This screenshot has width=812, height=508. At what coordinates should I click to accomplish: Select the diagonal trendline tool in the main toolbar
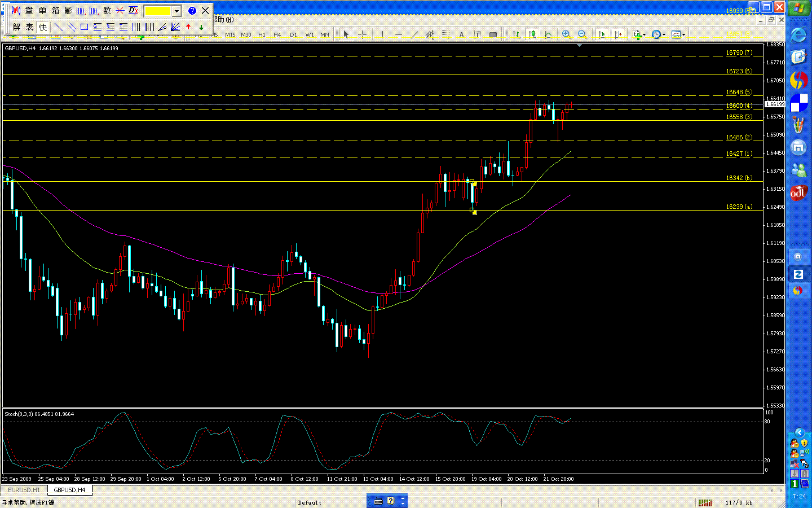coord(414,35)
